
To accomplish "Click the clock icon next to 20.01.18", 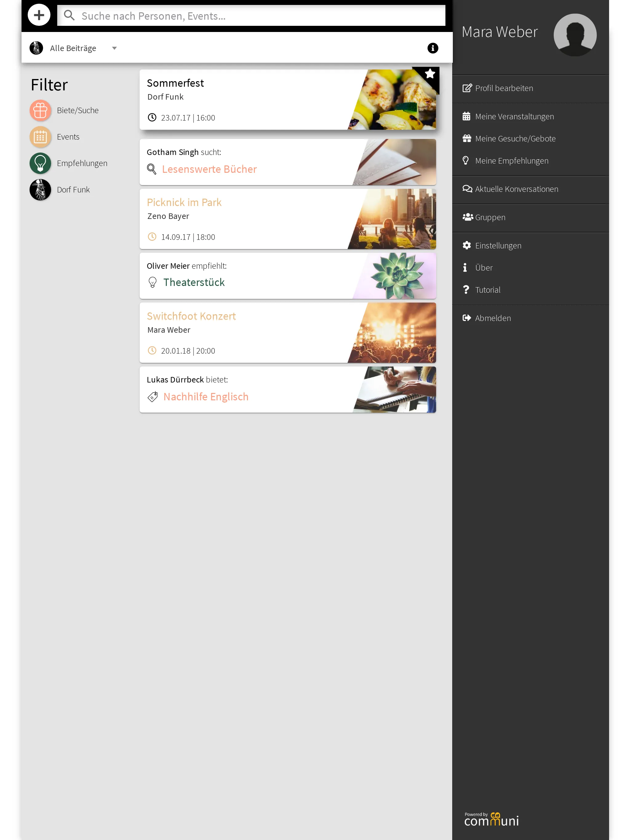I will click(152, 351).
